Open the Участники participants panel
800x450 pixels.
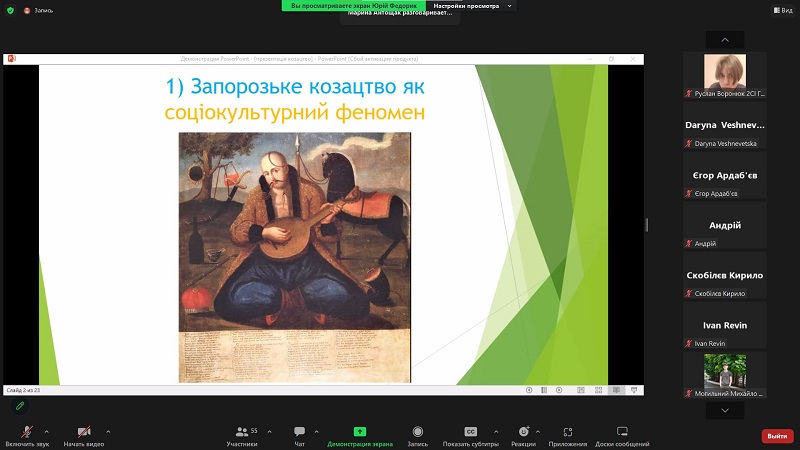[242, 436]
